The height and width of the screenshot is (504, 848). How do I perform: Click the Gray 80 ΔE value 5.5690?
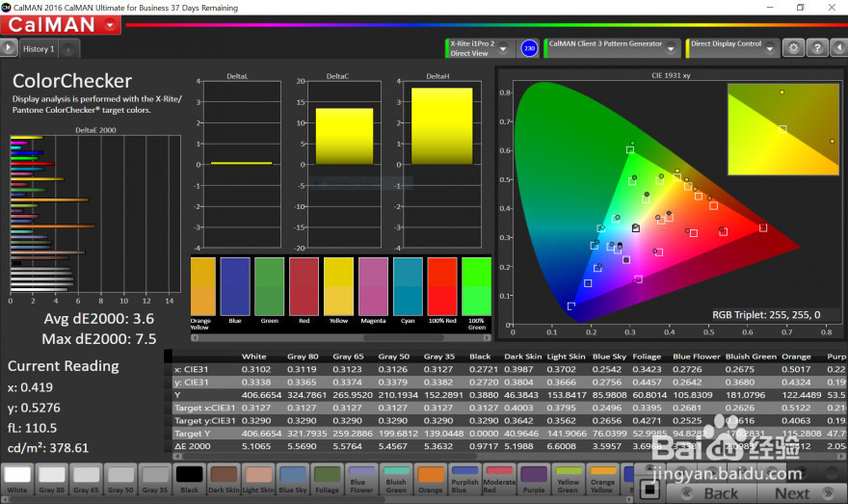point(302,446)
